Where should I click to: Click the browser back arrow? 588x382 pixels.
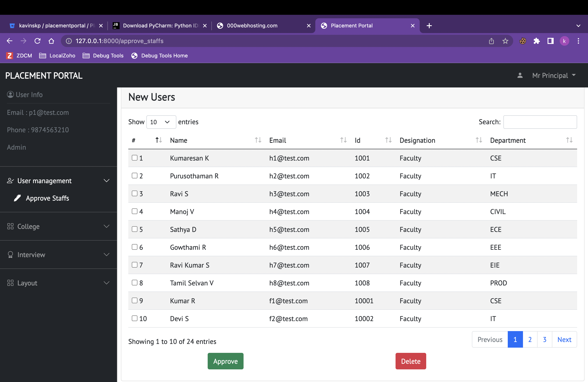coord(9,41)
